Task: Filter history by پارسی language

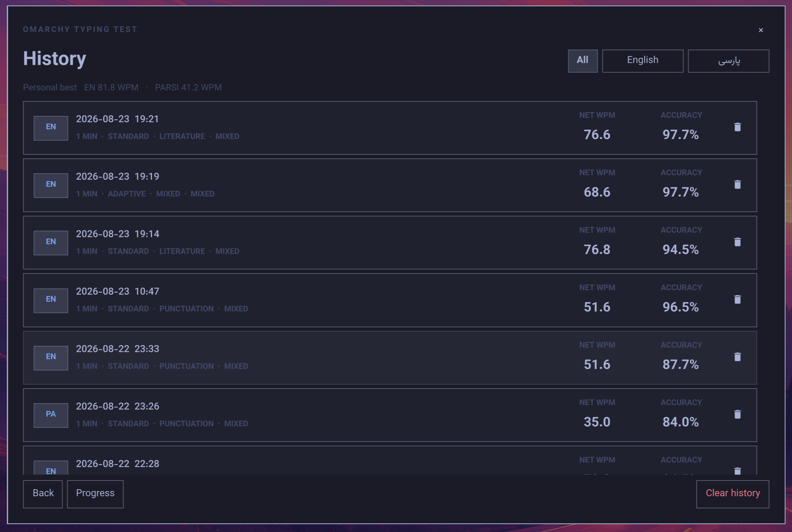Action: pos(728,61)
